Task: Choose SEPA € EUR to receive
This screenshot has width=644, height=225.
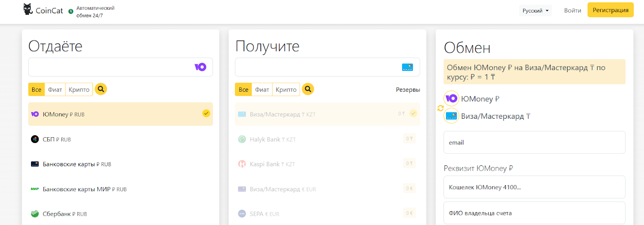Action: [327, 214]
